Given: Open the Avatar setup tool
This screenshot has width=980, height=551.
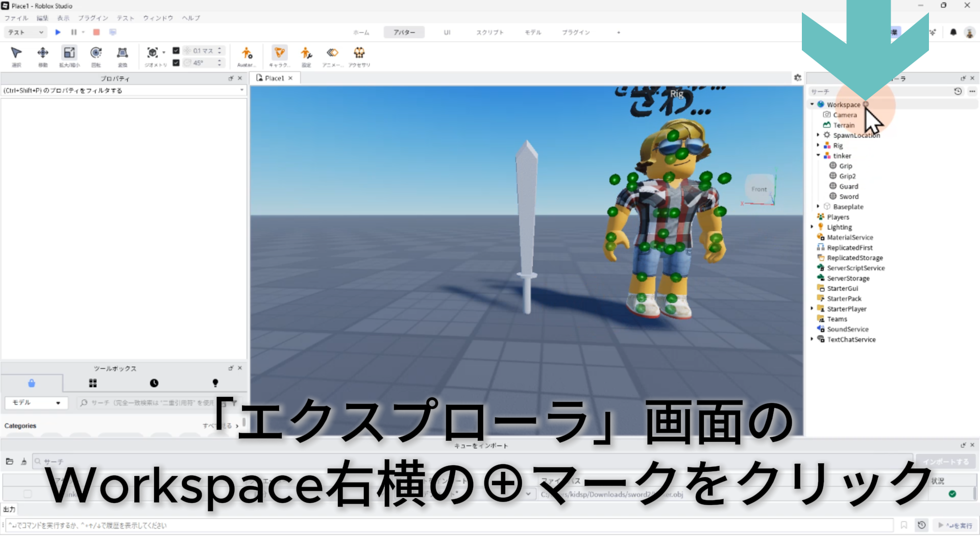Looking at the screenshot, I should tap(247, 53).
